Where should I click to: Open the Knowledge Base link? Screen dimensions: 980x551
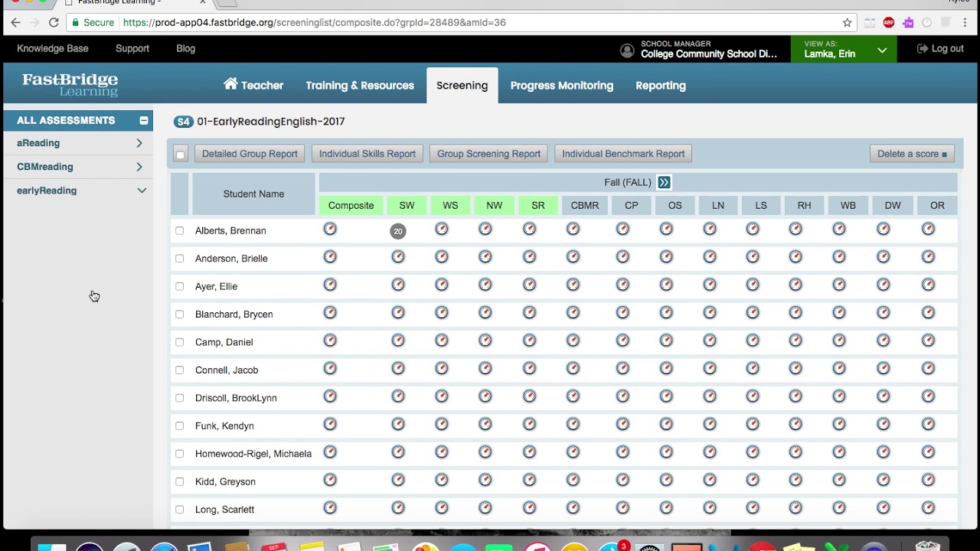(53, 48)
